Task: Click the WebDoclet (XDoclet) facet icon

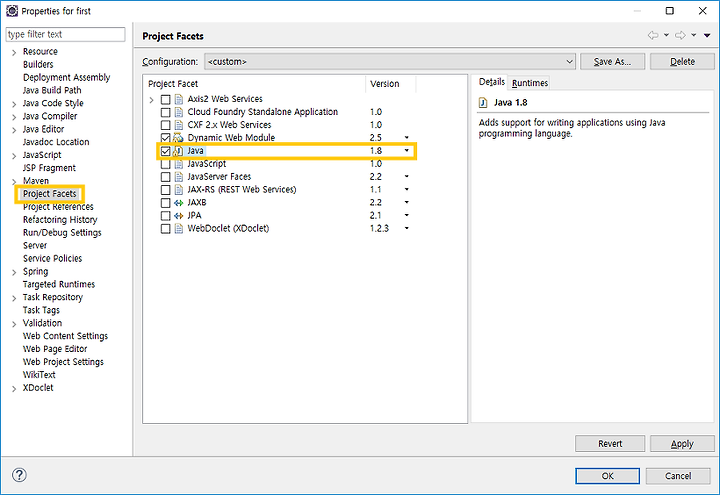Action: click(179, 228)
